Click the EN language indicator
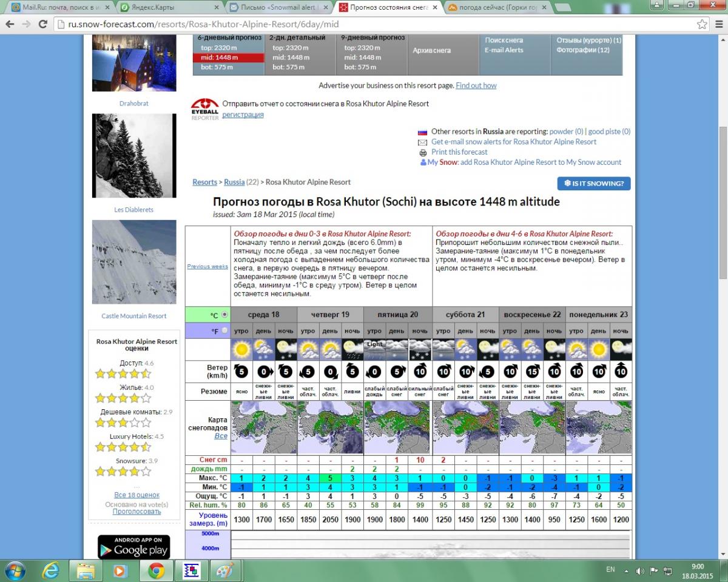The height and width of the screenshot is (582, 728). [x=610, y=570]
